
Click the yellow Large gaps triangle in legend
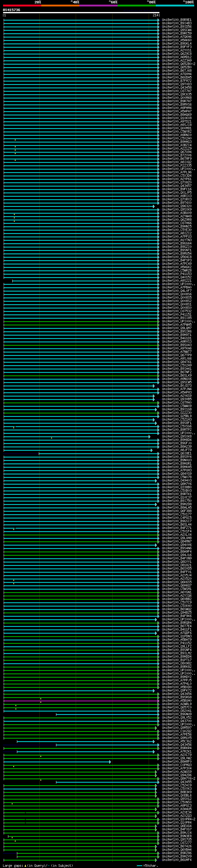click(25, 866)
